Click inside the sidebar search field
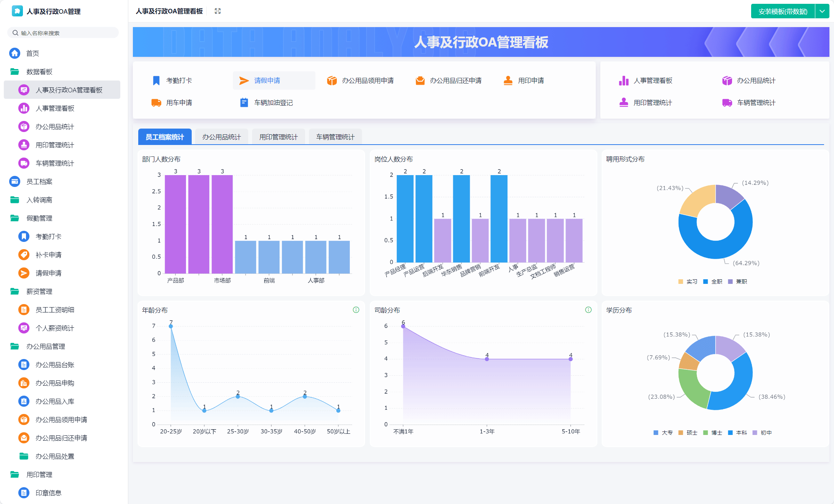Image resolution: width=834 pixels, height=504 pixels. (x=63, y=32)
